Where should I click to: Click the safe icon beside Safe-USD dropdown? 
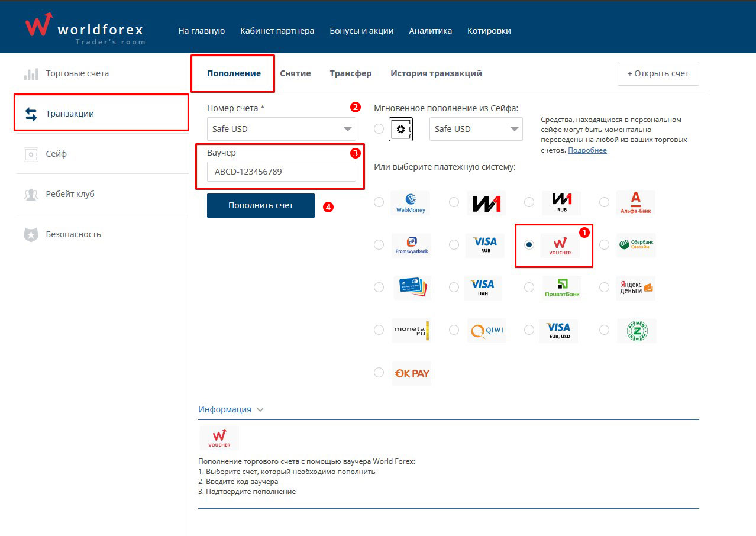[x=400, y=129]
